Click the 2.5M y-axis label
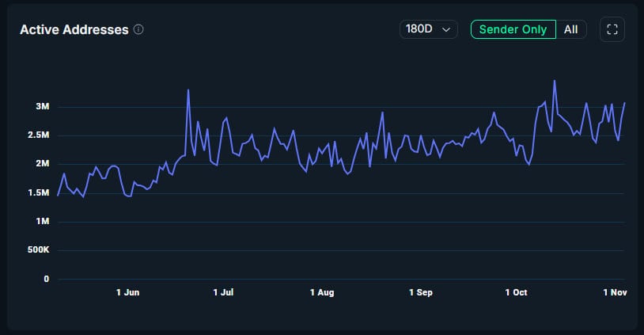 38,135
